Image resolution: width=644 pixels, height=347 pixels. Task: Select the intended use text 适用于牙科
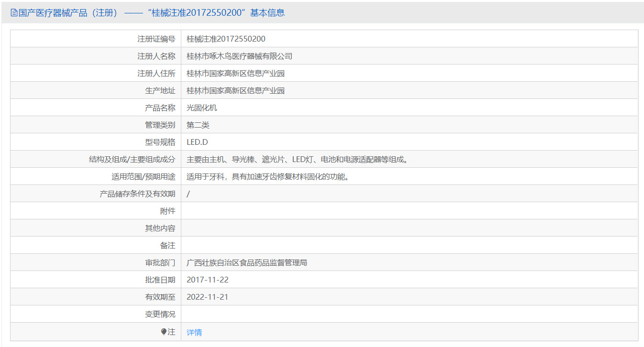pos(268,176)
